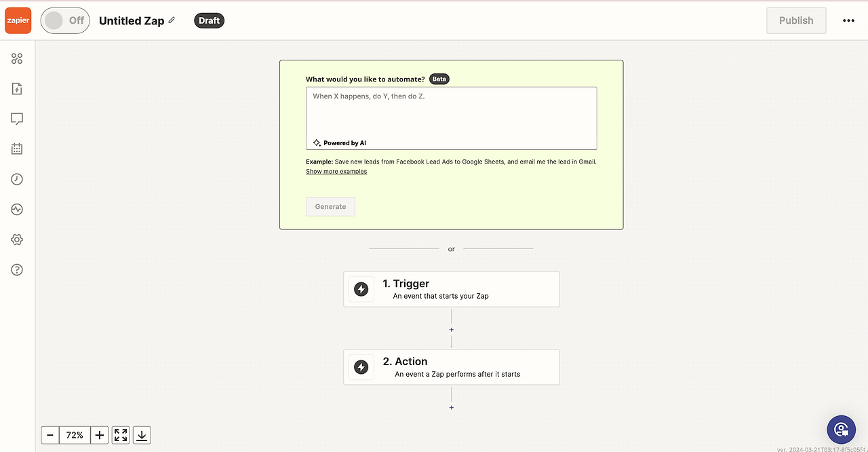Zoom in with the plus button
This screenshot has width=868, height=452.
coord(100,435)
